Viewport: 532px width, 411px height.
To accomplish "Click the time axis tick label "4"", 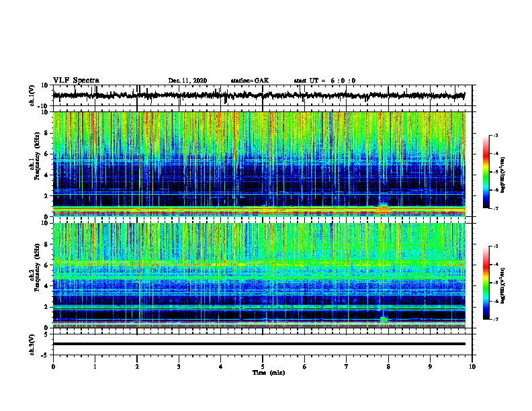I will click(221, 367).
